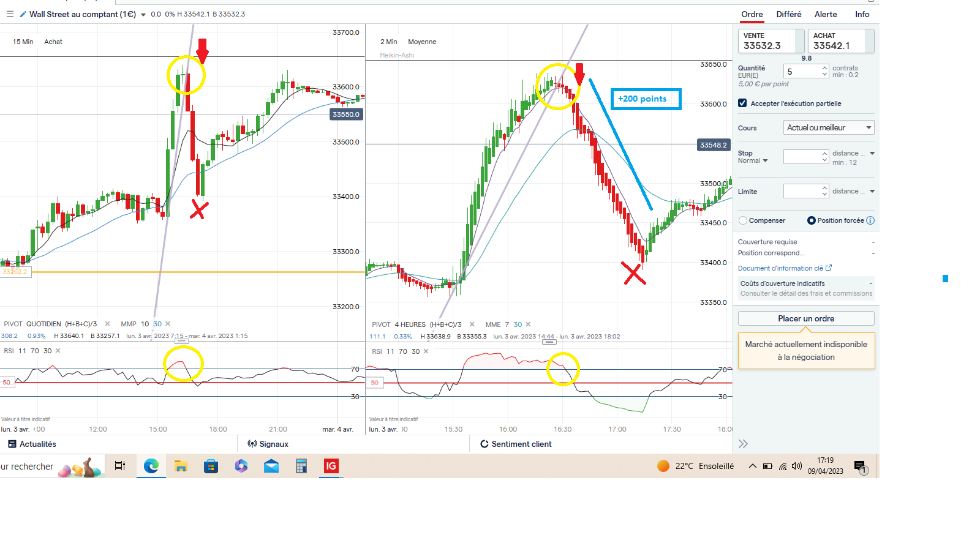Click the 15 Min chart pane resize handle above RSI

(x=182, y=341)
